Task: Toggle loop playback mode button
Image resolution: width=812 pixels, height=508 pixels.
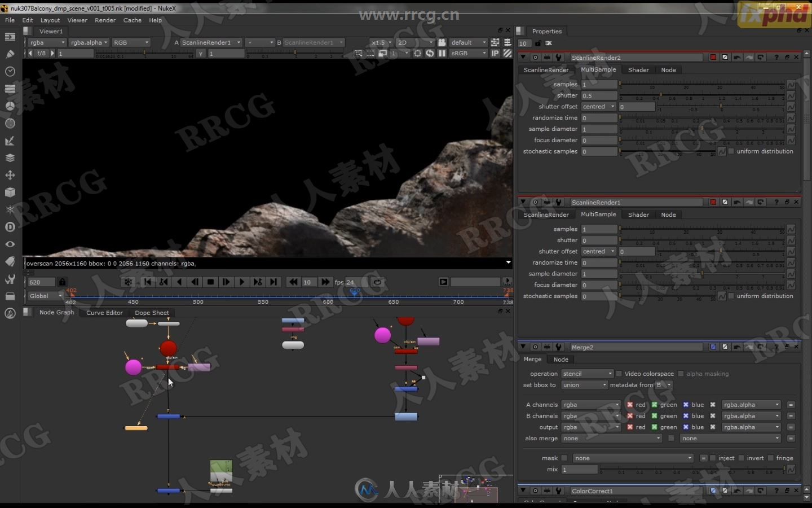Action: click(x=377, y=282)
